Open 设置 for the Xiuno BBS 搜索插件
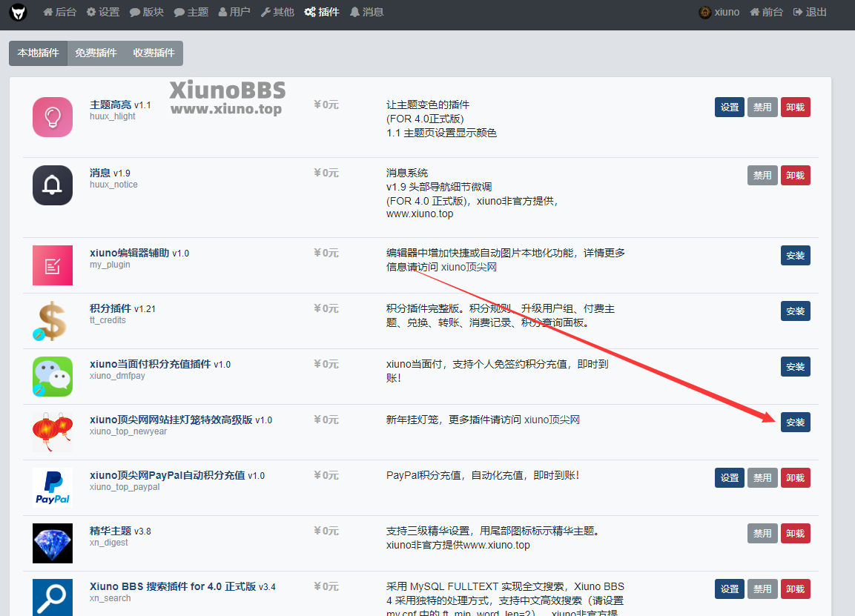 coord(730,589)
